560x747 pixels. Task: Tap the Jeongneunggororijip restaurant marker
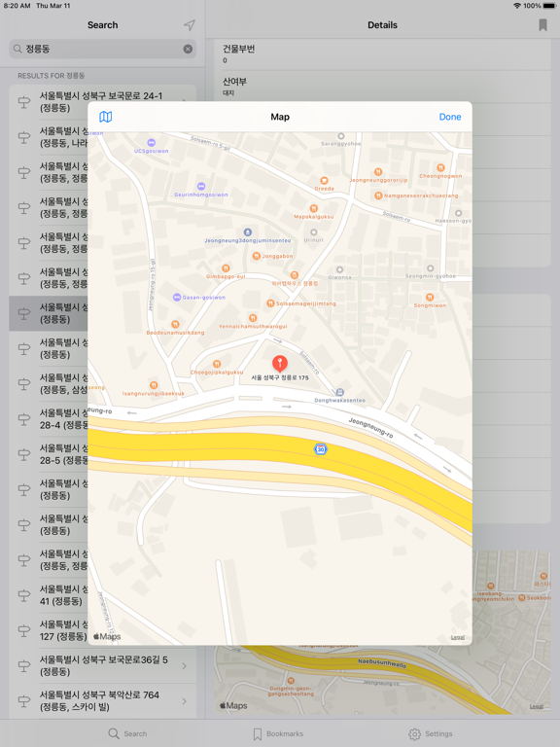pyautogui.click(x=378, y=172)
